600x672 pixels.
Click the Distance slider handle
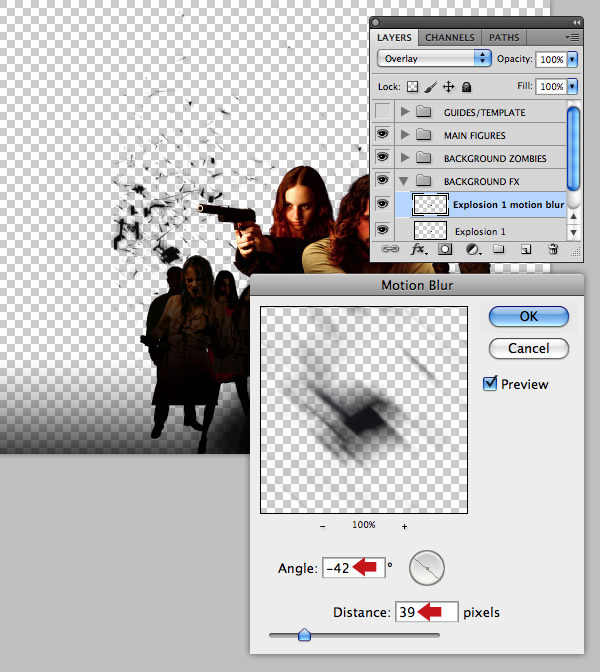pyautogui.click(x=304, y=634)
